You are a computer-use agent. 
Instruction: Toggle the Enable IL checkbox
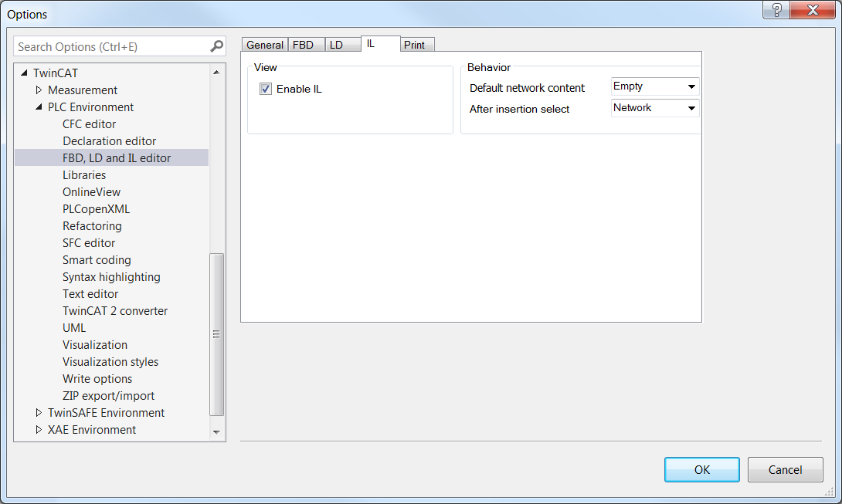265,89
